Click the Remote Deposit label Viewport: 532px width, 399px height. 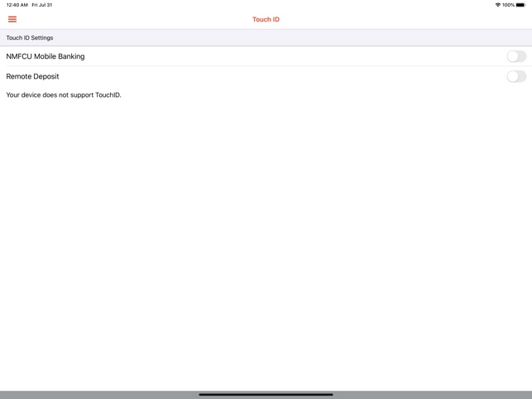(32, 76)
